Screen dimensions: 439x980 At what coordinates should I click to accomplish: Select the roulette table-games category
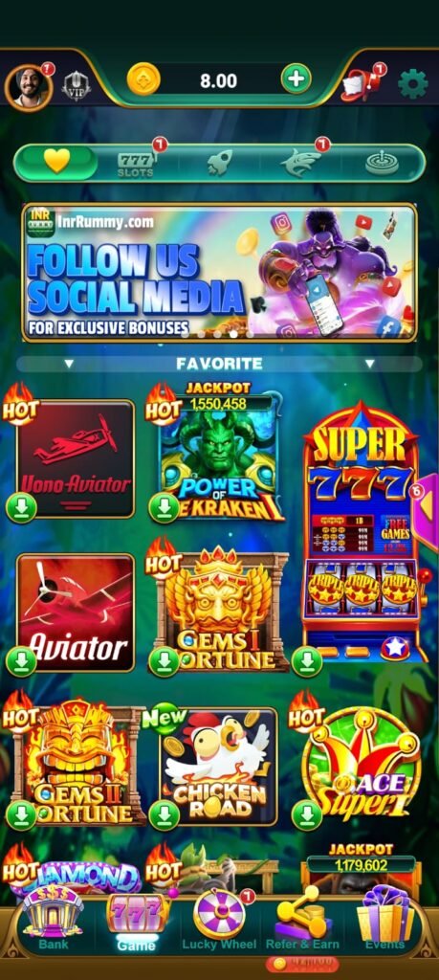point(384,163)
